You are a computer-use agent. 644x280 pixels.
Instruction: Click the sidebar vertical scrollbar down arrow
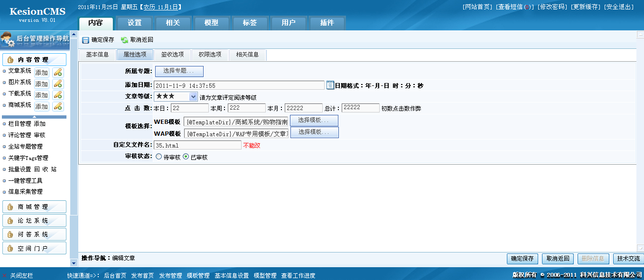(x=74, y=262)
